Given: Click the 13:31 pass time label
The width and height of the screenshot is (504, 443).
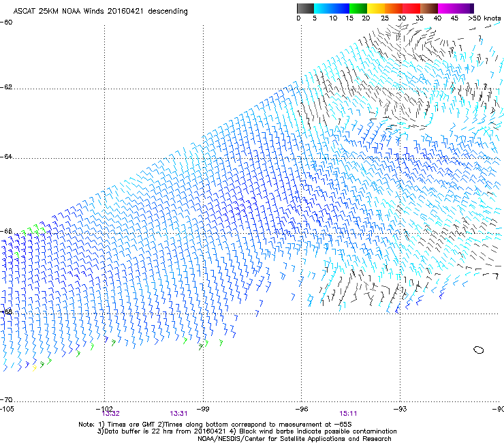Looking at the screenshot, I should [178, 414].
